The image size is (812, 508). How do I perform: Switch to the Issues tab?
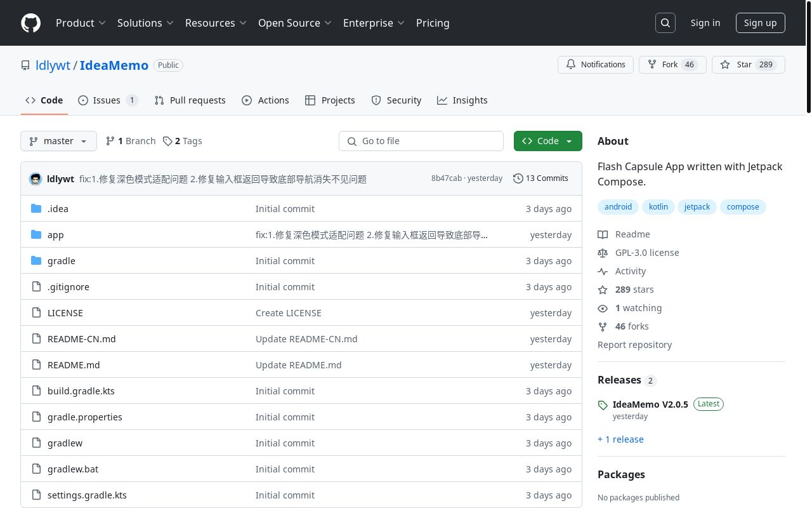[x=107, y=100]
